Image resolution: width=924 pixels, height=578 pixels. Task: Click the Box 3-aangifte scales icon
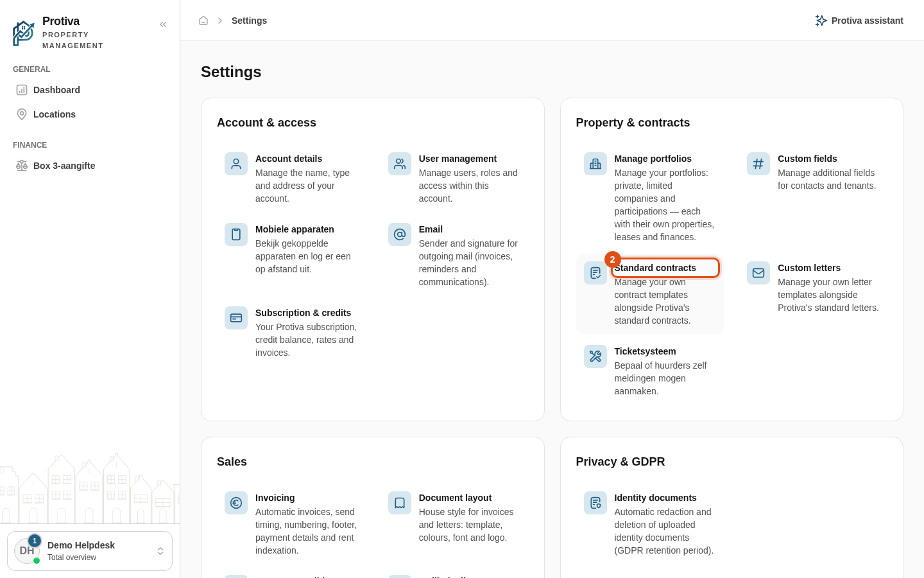22,166
